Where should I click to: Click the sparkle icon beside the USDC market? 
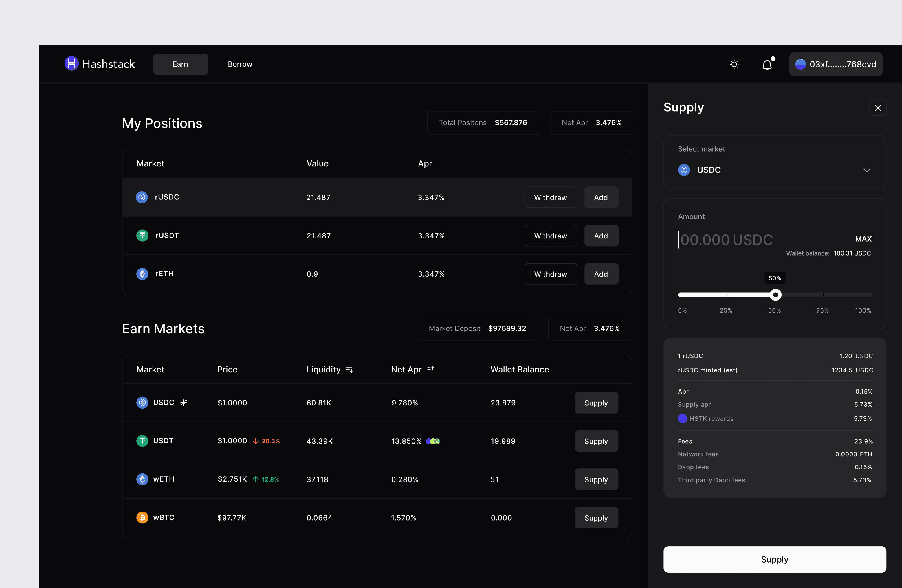(184, 403)
